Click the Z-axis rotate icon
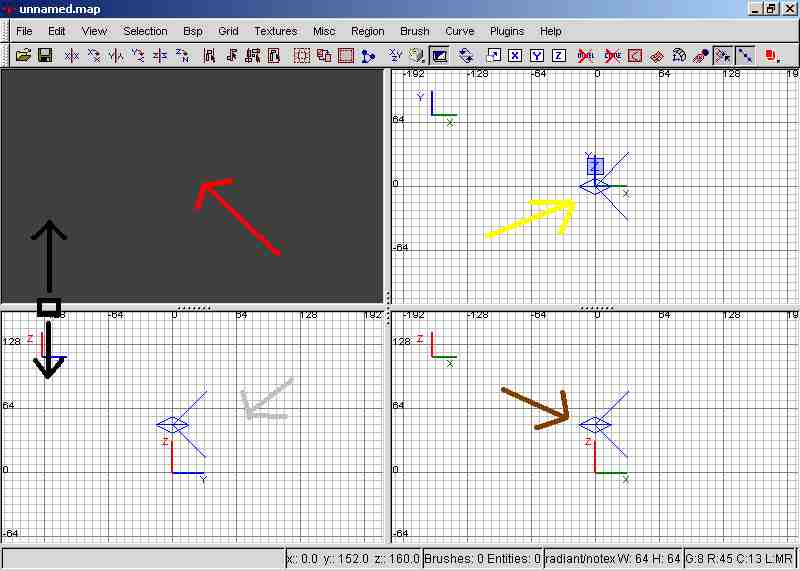 pyautogui.click(x=182, y=55)
